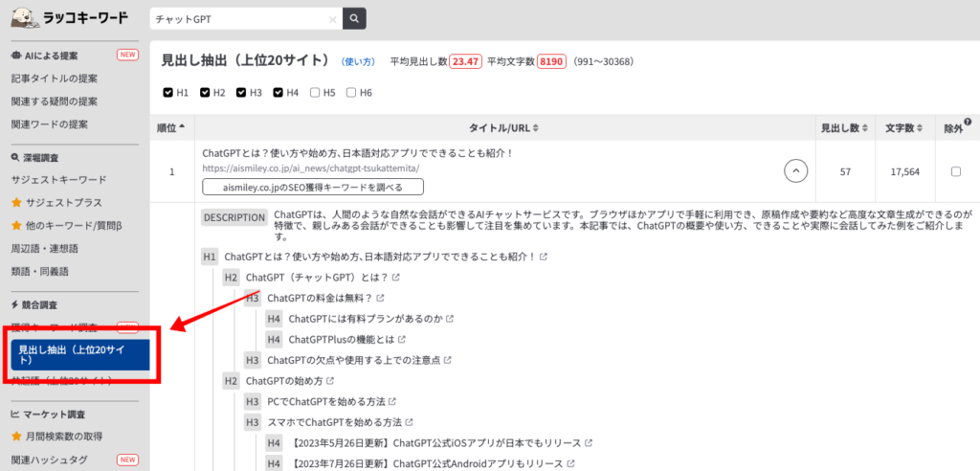Click the マーケット調査 section header

click(48, 414)
